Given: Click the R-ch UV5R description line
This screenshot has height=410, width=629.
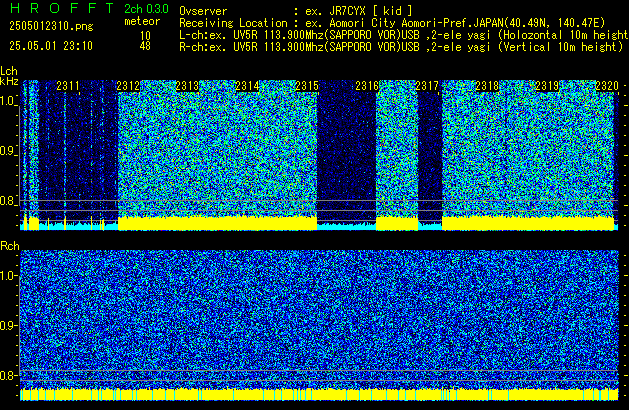Looking at the screenshot, I should [401, 47].
